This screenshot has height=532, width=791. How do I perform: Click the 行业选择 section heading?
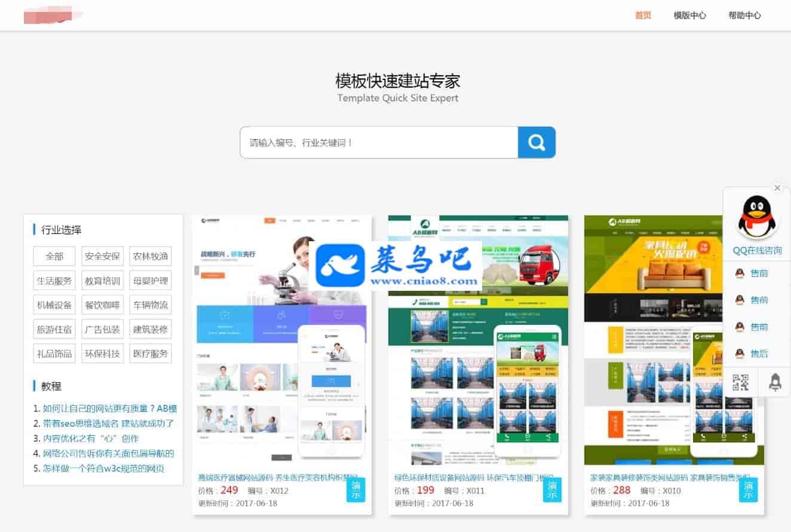(62, 230)
